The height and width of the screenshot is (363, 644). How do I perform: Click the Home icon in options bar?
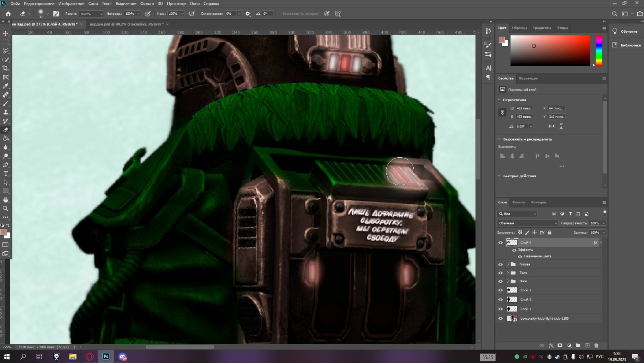point(8,14)
